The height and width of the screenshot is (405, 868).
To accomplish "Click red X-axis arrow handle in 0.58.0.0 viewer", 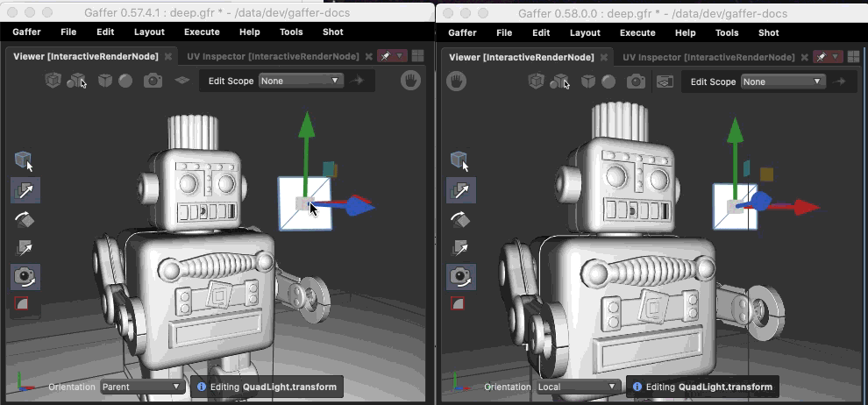I will [x=806, y=208].
